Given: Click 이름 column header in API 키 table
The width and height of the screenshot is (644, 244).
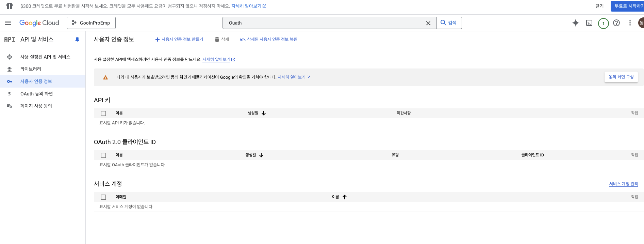Looking at the screenshot, I should tap(119, 113).
